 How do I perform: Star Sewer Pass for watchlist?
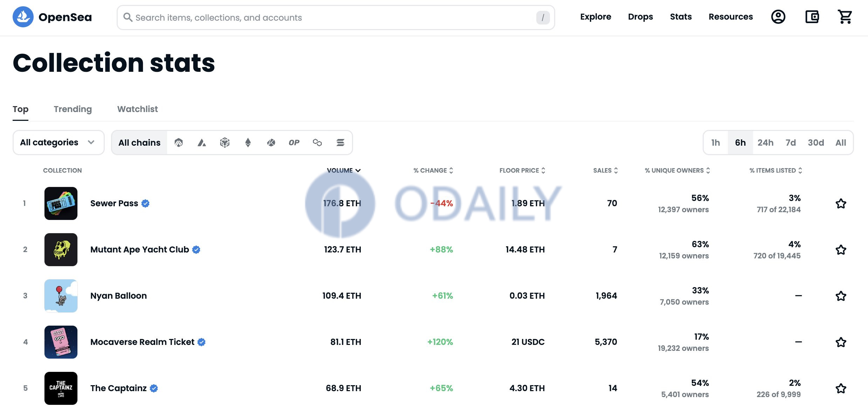click(841, 203)
